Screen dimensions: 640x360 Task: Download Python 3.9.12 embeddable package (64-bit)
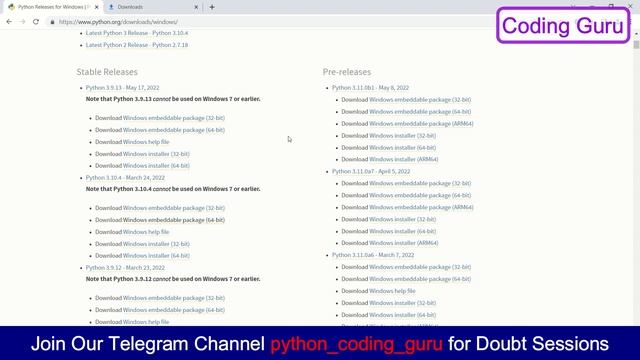point(174,310)
